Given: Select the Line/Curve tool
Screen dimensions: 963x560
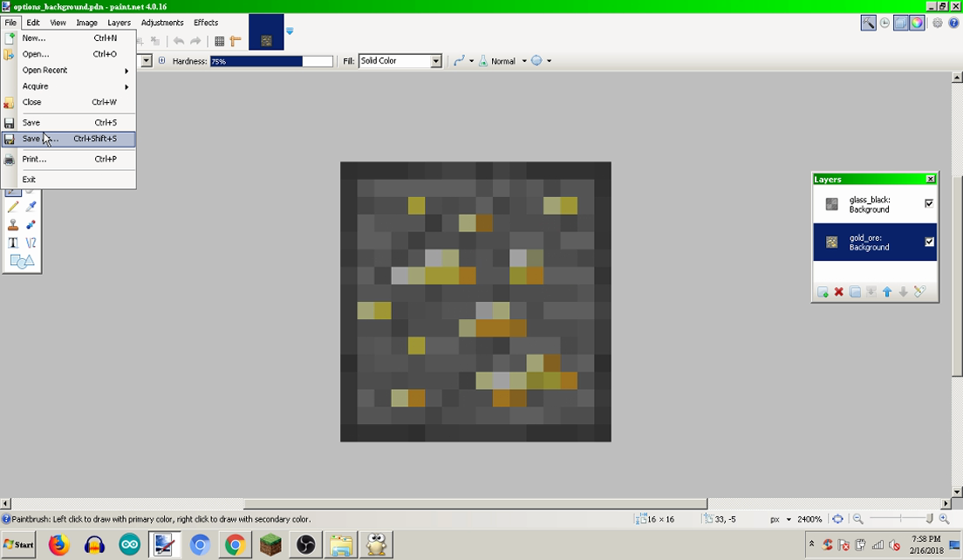Looking at the screenshot, I should [31, 242].
